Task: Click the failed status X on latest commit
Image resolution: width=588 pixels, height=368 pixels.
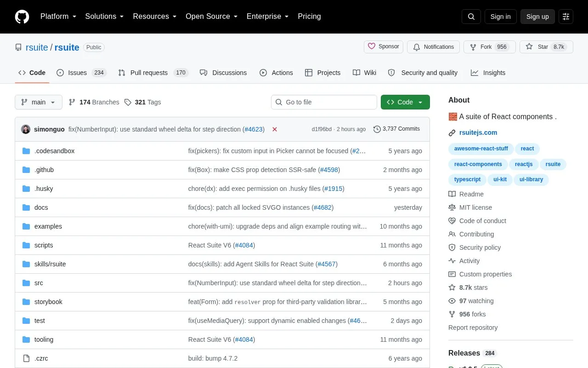Action: coord(275,129)
